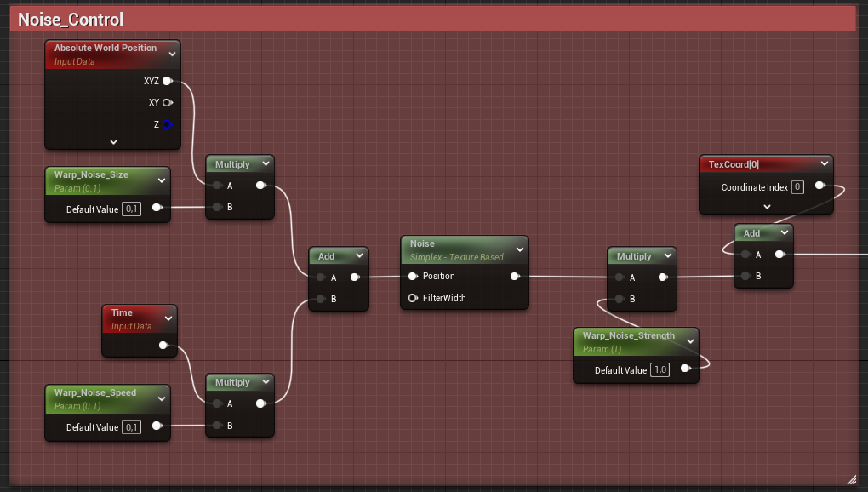The height and width of the screenshot is (492, 868).
Task: Click input pin A of Multiply after Noise
Action: point(620,277)
